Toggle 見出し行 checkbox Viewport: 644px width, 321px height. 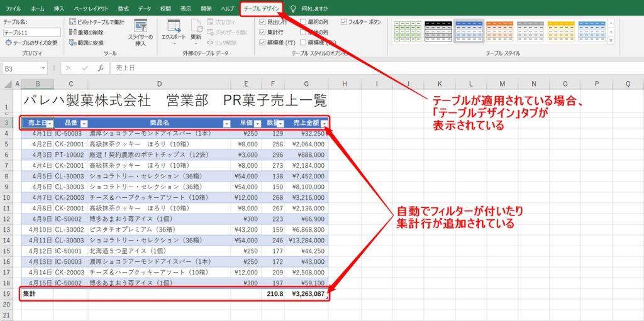click(x=262, y=22)
